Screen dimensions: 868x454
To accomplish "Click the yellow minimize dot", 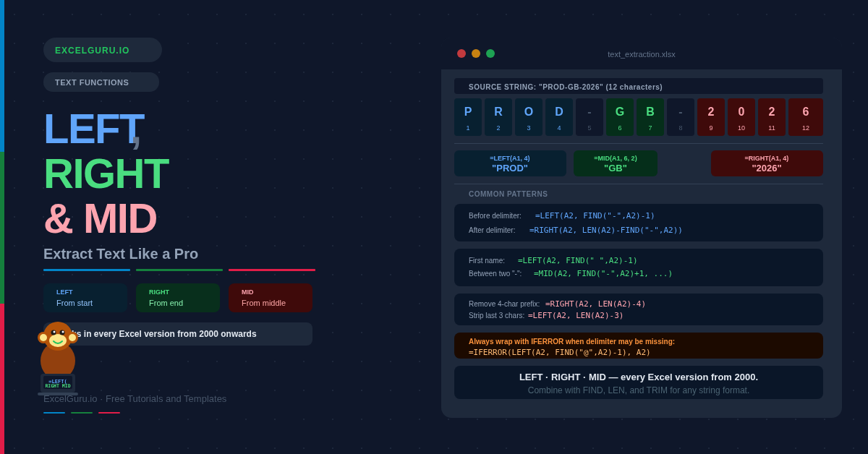I will pyautogui.click(x=476, y=53).
